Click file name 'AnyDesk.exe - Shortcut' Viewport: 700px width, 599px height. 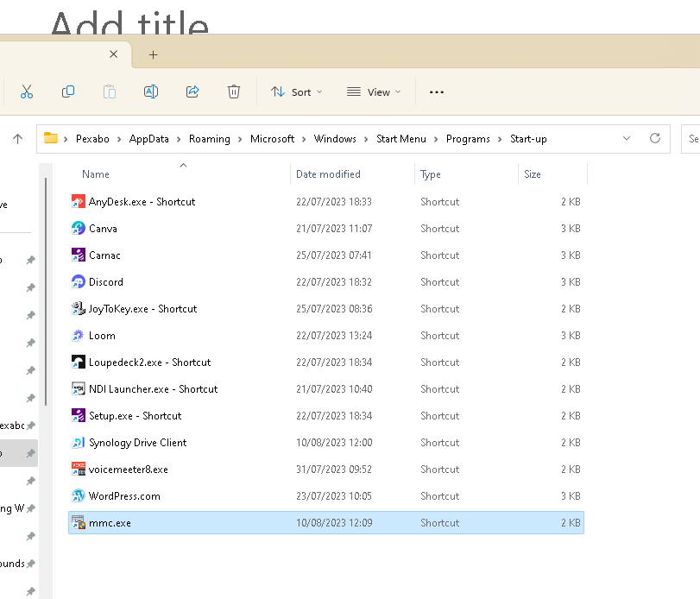pos(142,202)
